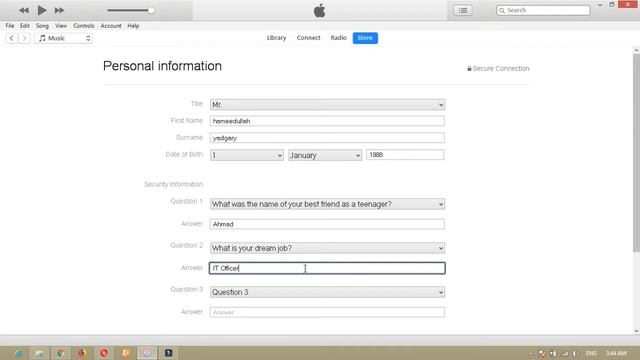The width and height of the screenshot is (640, 360).
Task: Open Internet Explorer from the taskbar
Action: pyautogui.click(x=18, y=353)
